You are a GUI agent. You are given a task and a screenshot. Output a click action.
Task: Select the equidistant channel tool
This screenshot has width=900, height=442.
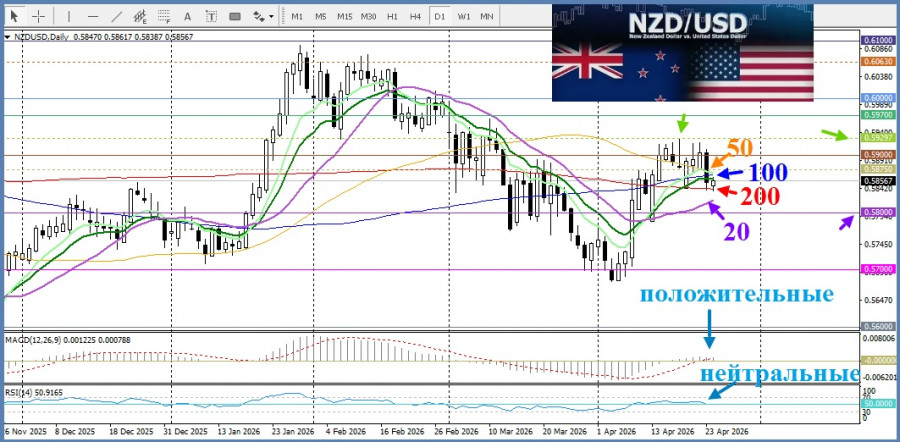coord(141,17)
